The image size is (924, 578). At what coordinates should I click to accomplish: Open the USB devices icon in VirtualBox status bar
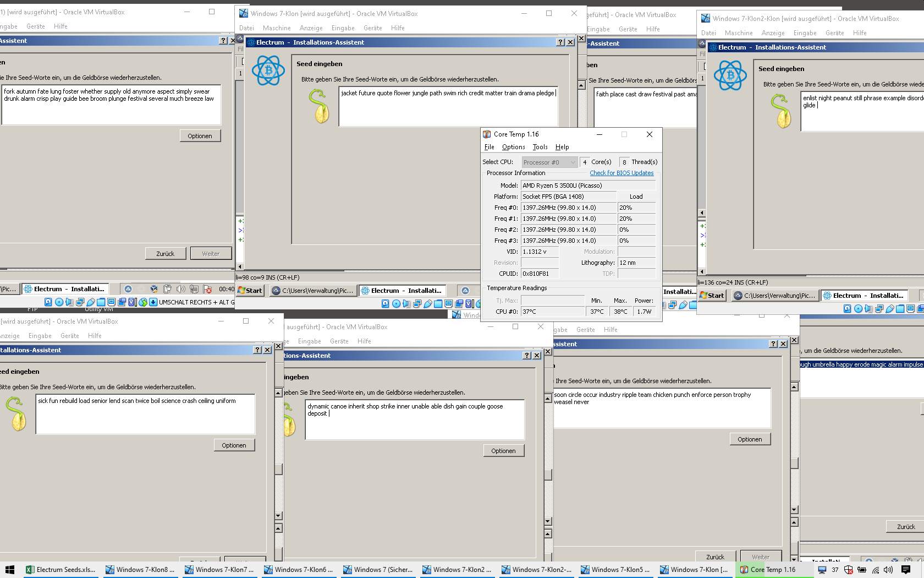click(x=428, y=303)
